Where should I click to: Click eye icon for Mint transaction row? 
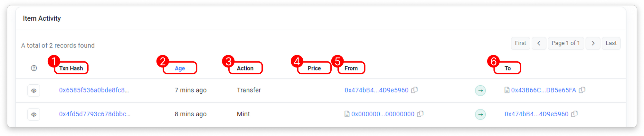point(34,114)
